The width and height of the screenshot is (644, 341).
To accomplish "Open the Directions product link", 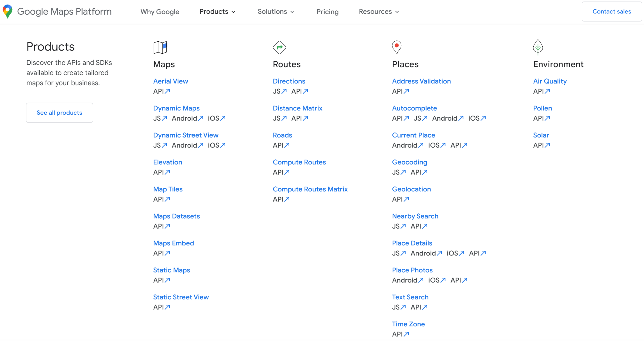I will click(289, 81).
